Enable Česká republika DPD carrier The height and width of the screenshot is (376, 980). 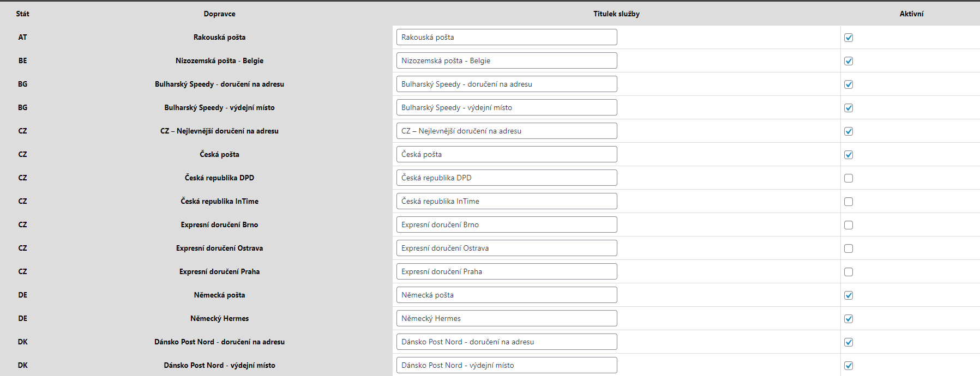click(849, 178)
